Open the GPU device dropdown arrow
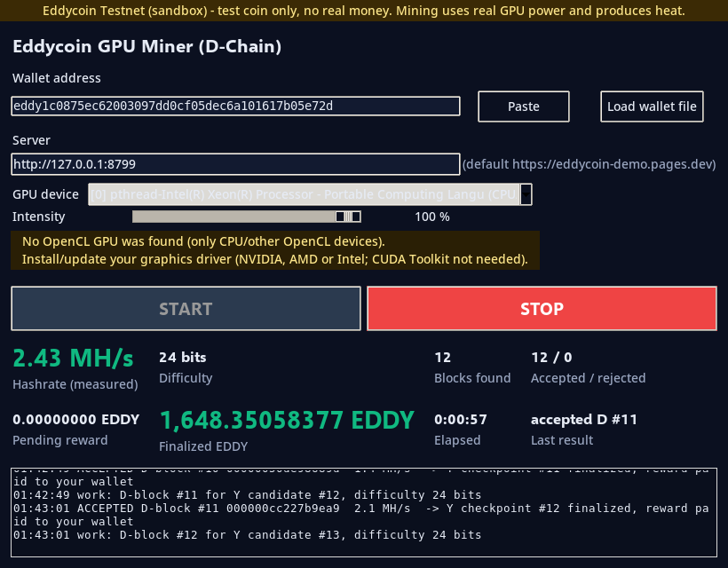Screen dimensions: 728x568 click(x=526, y=194)
